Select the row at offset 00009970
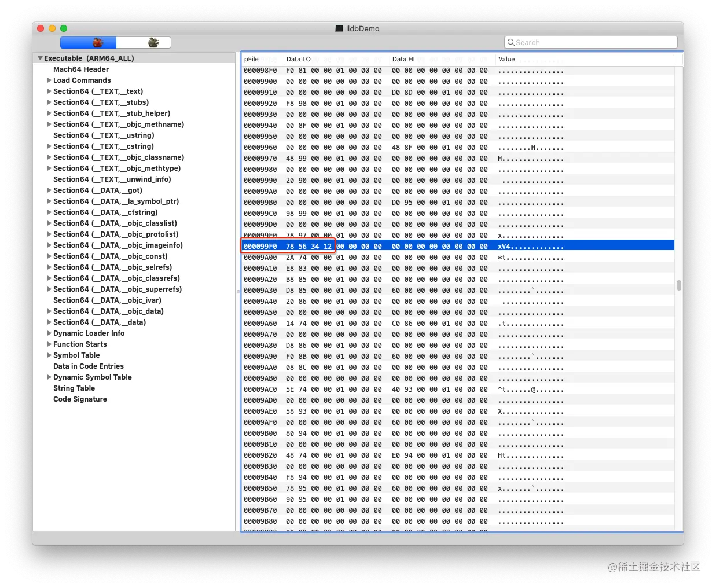The image size is (716, 588). click(458, 158)
